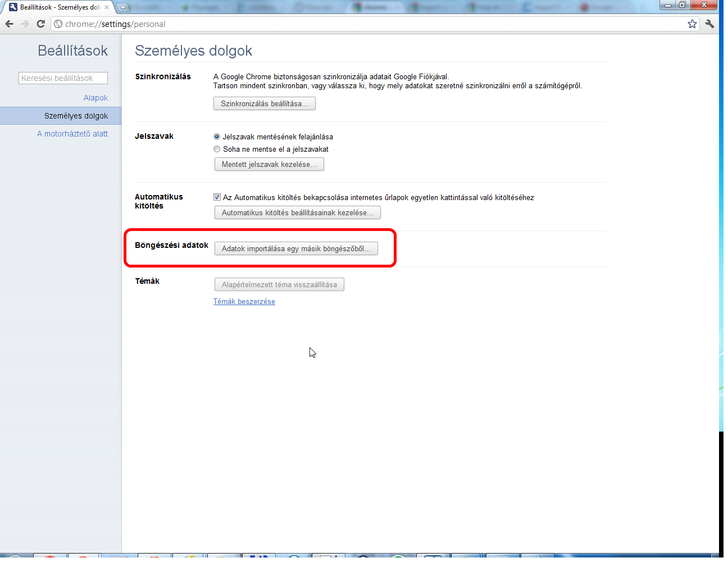Image resolution: width=728 pixels, height=562 pixels.
Task: Select the Beállítások - Személyes dolgok tab
Action: click(58, 7)
